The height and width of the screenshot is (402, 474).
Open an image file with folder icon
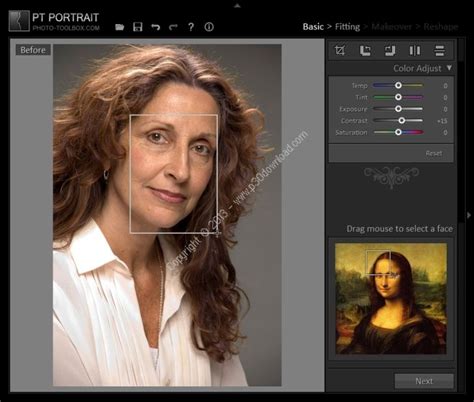pyautogui.click(x=120, y=27)
